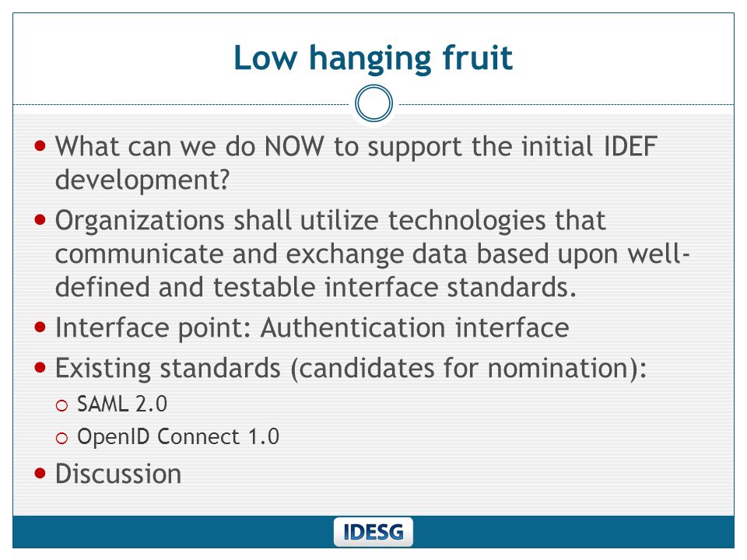Click the SAML 2.0 list item text
The height and width of the screenshot is (560, 747).
tap(122, 404)
